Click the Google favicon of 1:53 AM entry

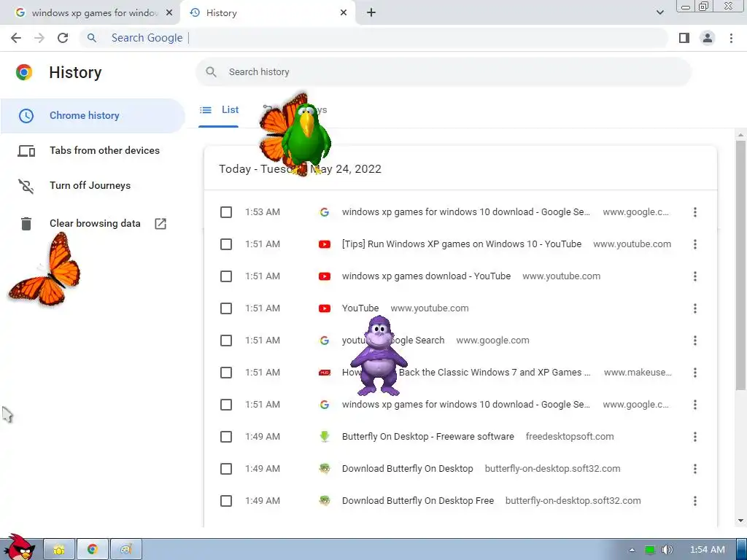[325, 212]
